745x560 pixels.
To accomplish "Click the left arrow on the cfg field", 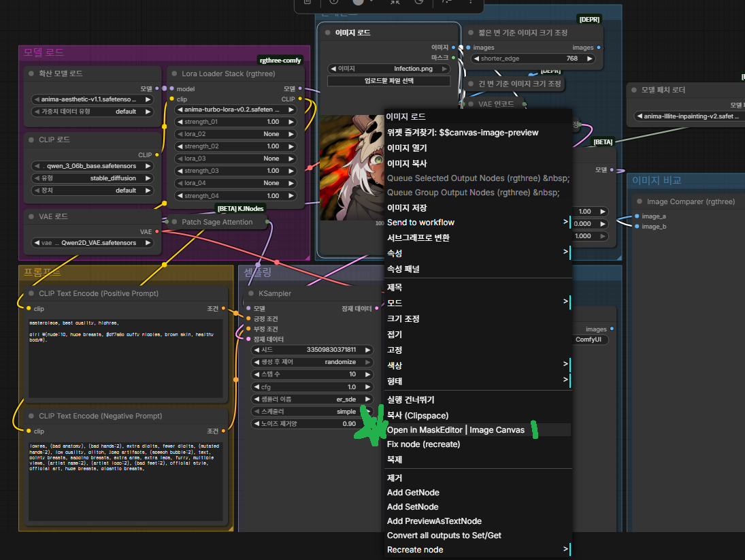I will pos(256,387).
